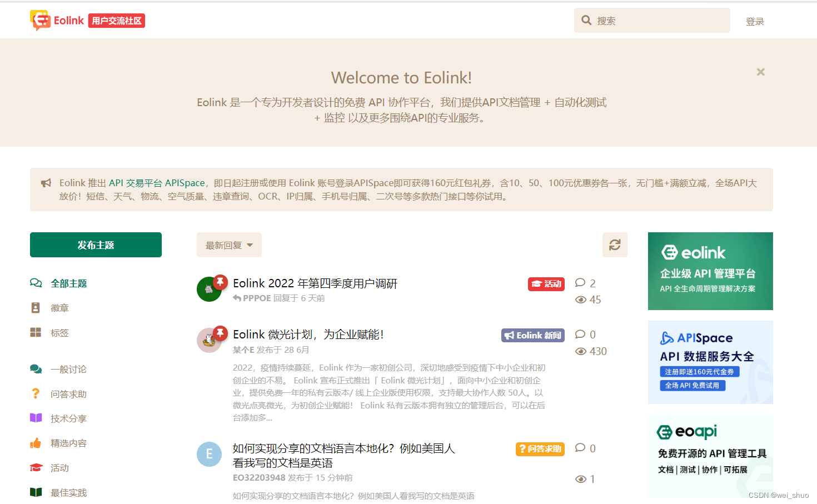Click the search magnifier icon
817x504 pixels.
tap(586, 21)
